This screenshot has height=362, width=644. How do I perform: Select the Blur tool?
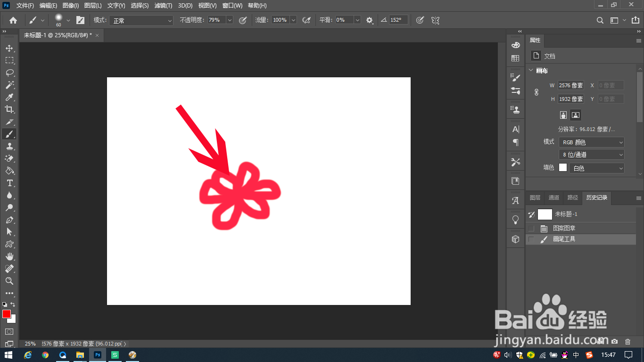(x=9, y=195)
